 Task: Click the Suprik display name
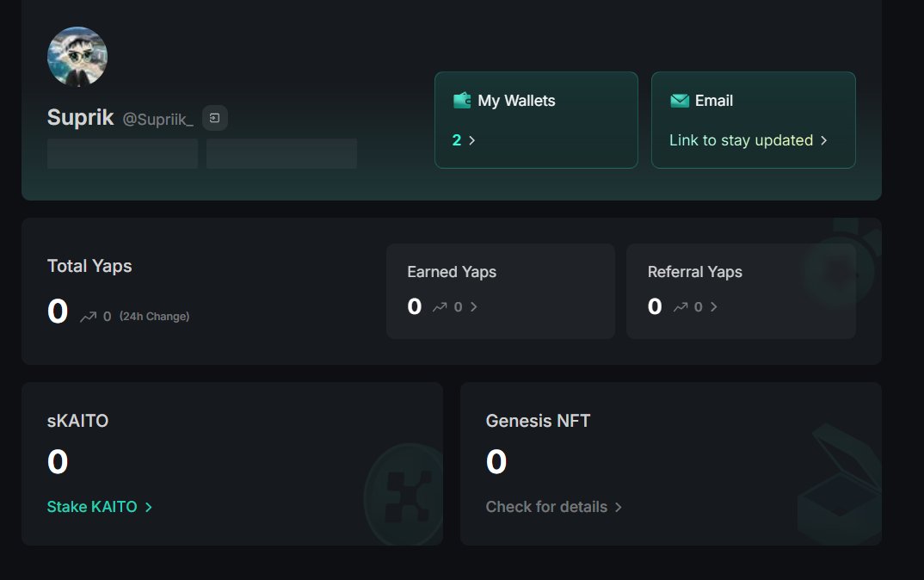click(80, 117)
